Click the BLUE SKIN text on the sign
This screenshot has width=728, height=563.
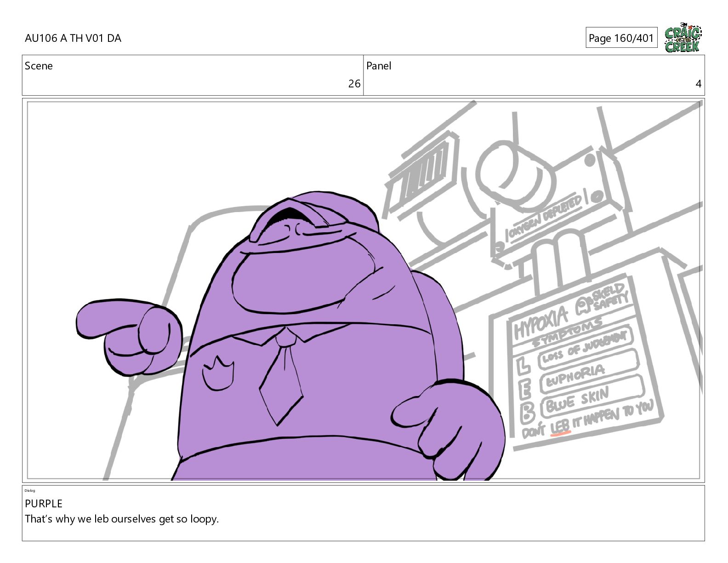click(x=578, y=401)
